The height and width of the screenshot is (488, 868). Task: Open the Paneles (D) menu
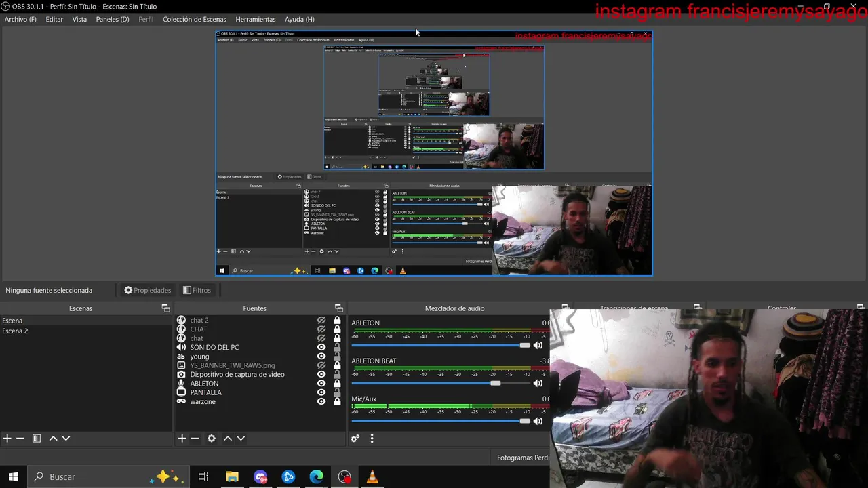point(113,19)
